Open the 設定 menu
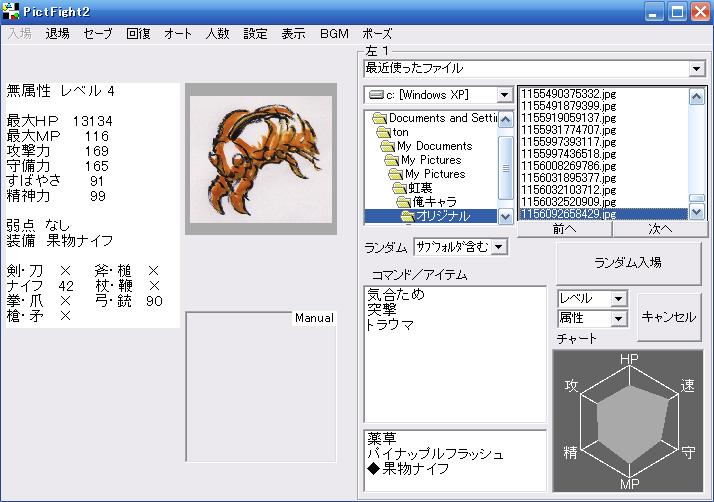 [x=255, y=34]
